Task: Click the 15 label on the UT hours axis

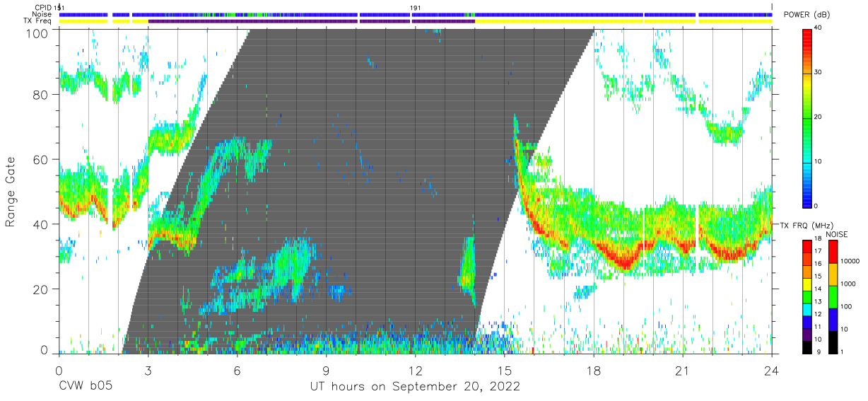Action: click(504, 370)
